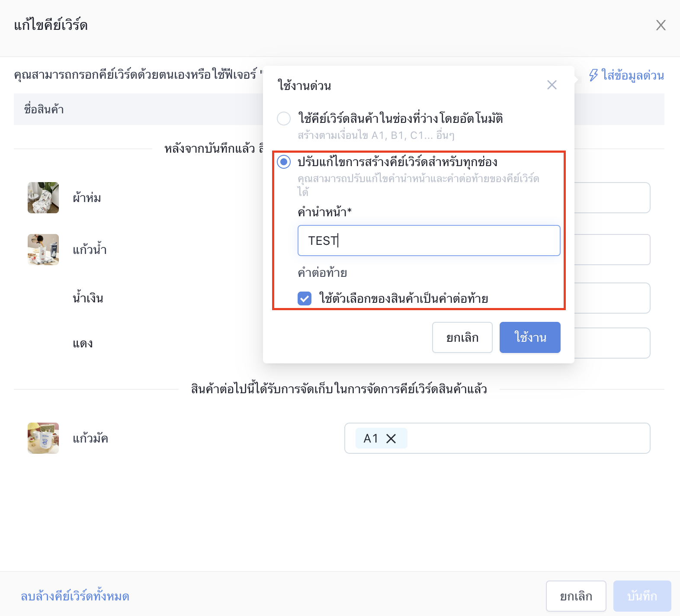Close the แก้ไขคีย์เวิร์ด dialog with the X
This screenshot has width=680, height=616.
[x=661, y=25]
